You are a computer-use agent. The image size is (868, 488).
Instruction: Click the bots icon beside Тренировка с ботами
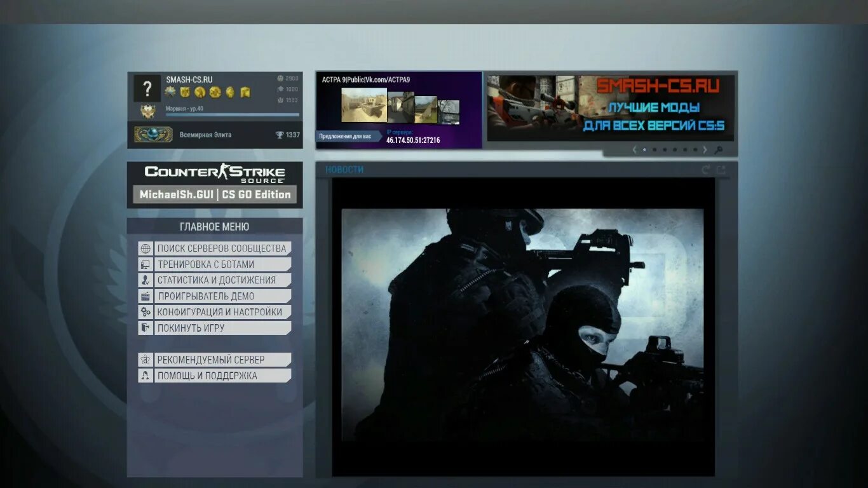[x=146, y=264]
